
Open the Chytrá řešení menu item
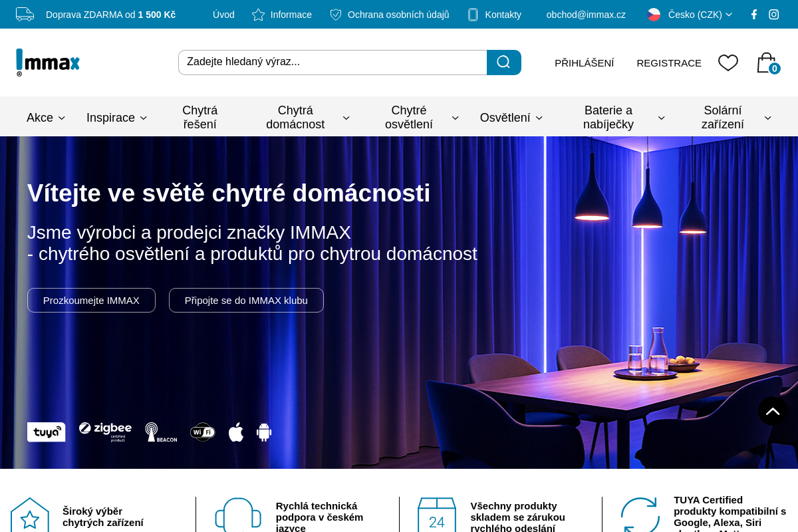click(x=199, y=118)
